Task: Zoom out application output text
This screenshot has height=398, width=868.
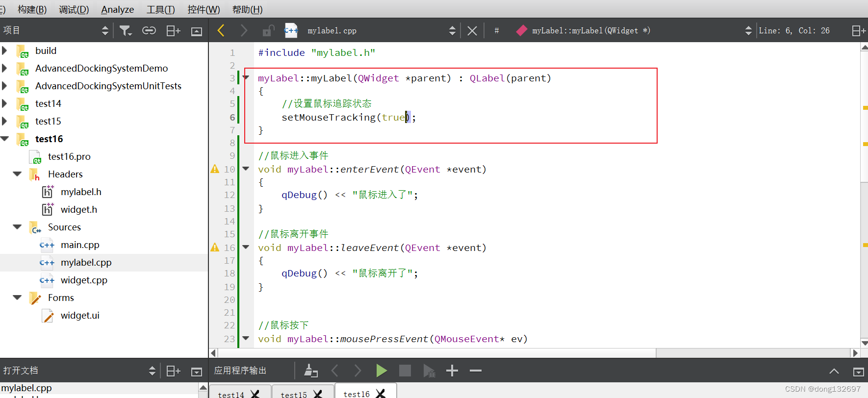Action: pyautogui.click(x=476, y=371)
